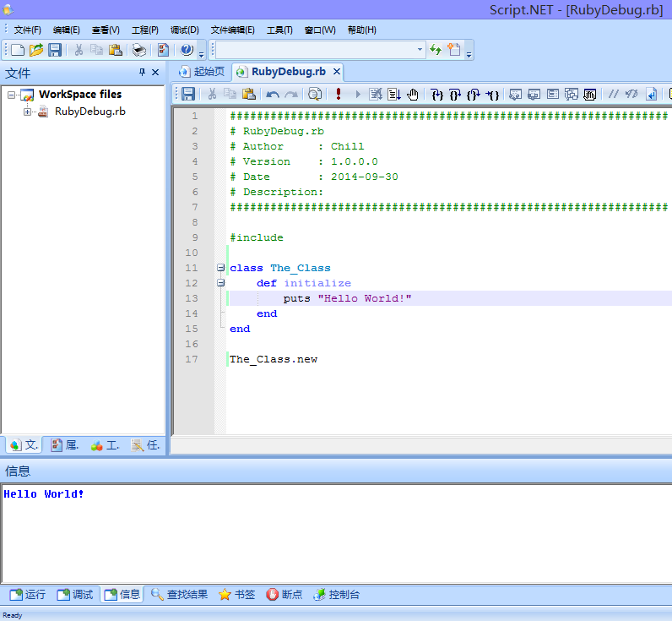Click the word wrap arrow icon
This screenshot has height=621, width=672.
(652, 94)
